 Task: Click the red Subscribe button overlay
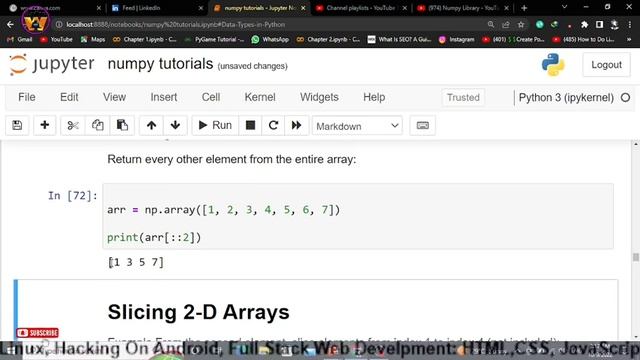38,333
